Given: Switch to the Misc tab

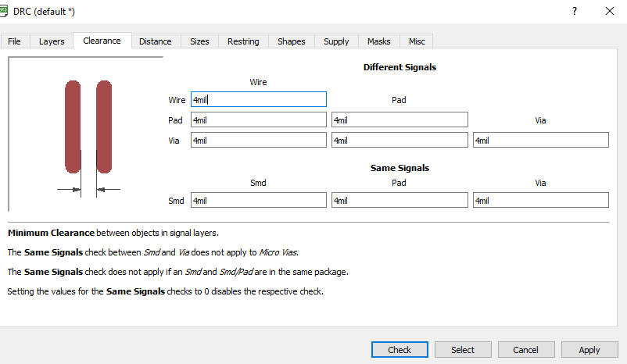Looking at the screenshot, I should click(x=417, y=41).
